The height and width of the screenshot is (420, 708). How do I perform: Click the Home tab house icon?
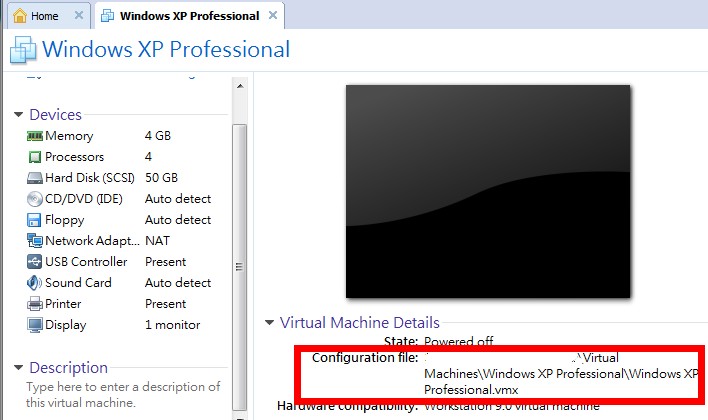click(20, 16)
